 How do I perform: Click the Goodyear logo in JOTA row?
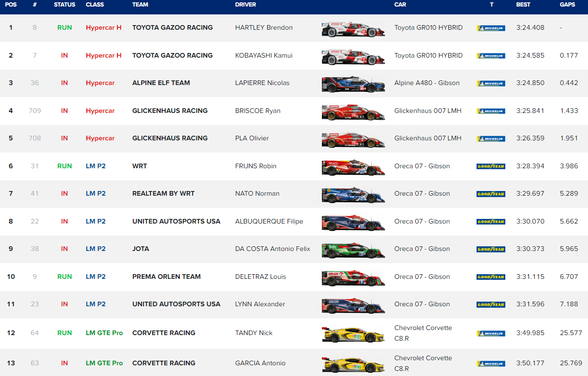coord(490,249)
